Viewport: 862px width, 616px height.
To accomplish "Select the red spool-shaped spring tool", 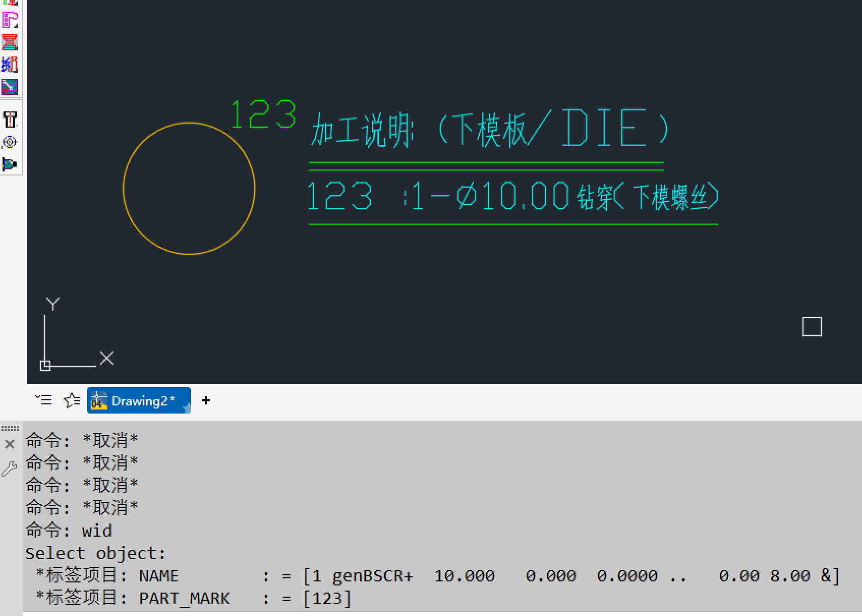I will (x=10, y=42).
